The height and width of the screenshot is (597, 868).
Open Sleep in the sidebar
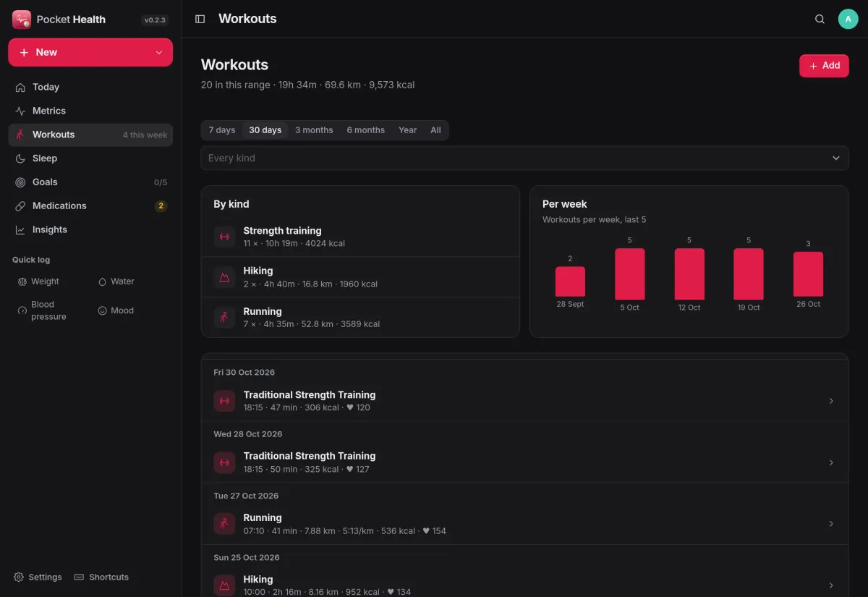pyautogui.click(x=90, y=158)
